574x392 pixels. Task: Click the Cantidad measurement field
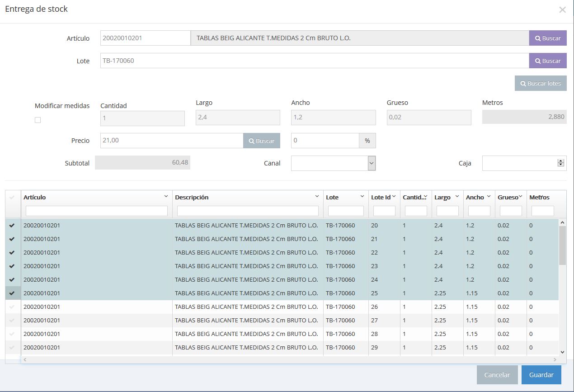[142, 118]
